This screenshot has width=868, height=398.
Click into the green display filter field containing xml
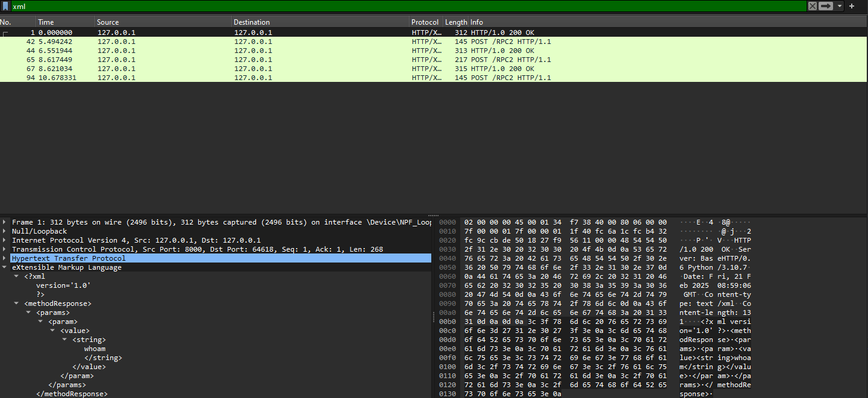(408, 6)
